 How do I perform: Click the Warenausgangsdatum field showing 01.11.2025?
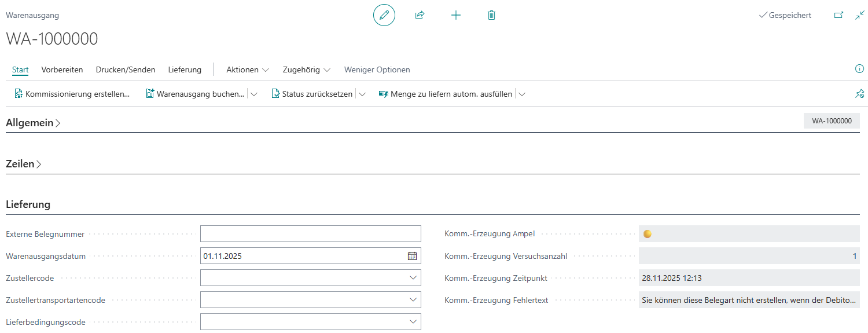(311, 256)
